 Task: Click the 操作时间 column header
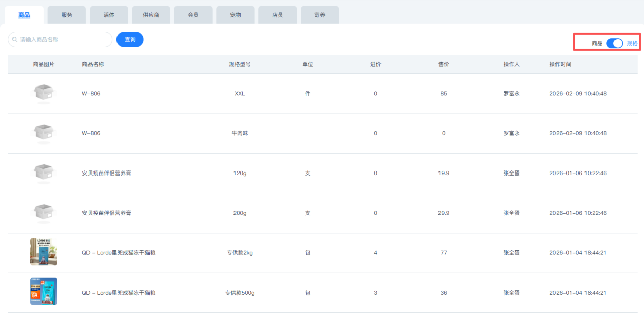(560, 64)
